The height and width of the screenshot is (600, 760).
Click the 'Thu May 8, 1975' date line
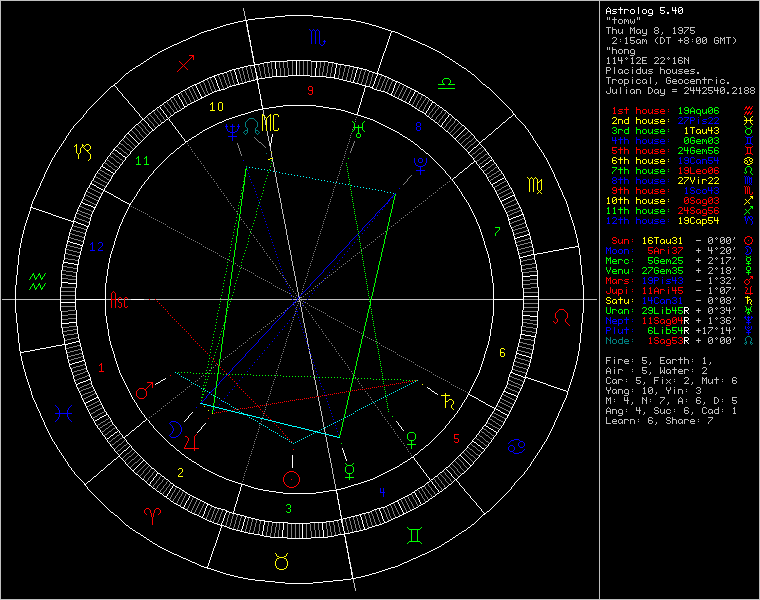point(650,31)
